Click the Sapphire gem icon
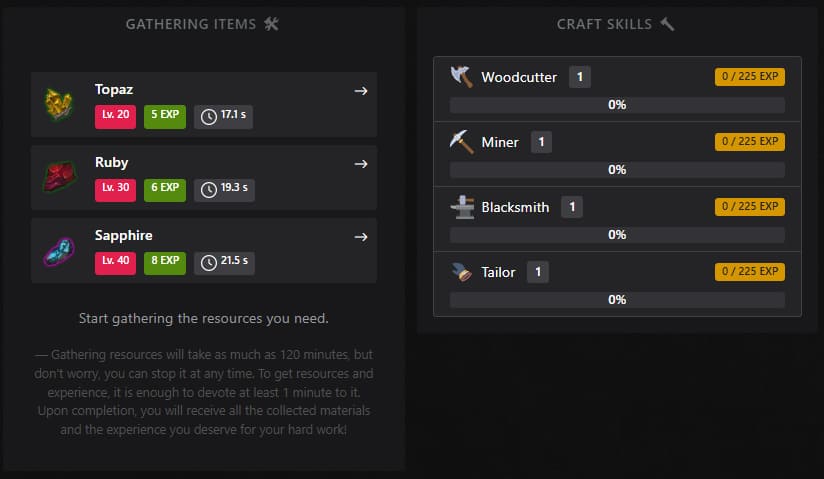 click(59, 251)
